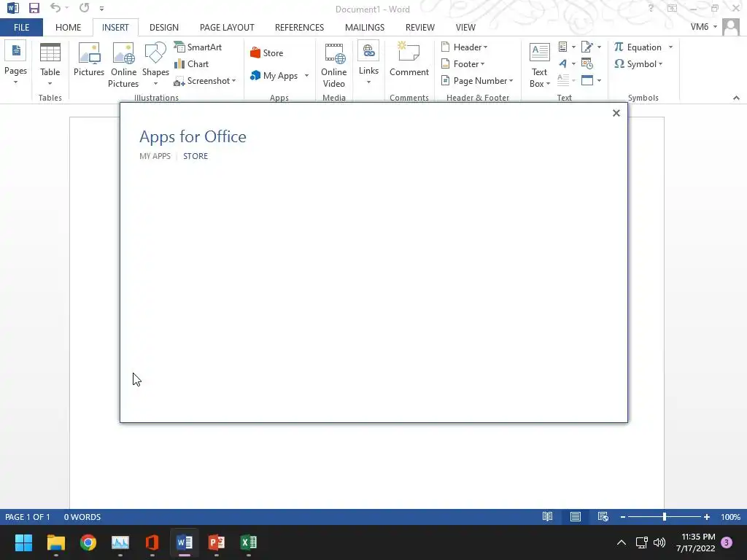Viewport: 747px width, 560px height.
Task: Open Windows Start menu
Action: 23,542
